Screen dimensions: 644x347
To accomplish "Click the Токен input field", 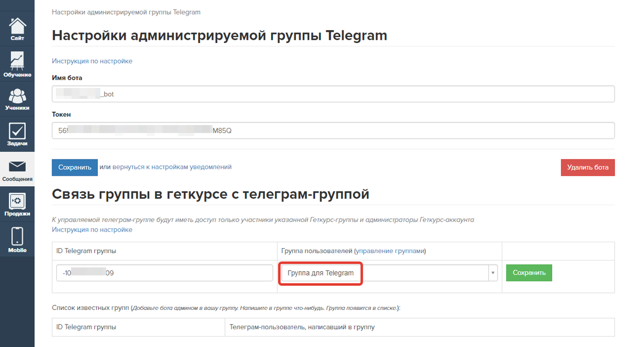I will (333, 131).
